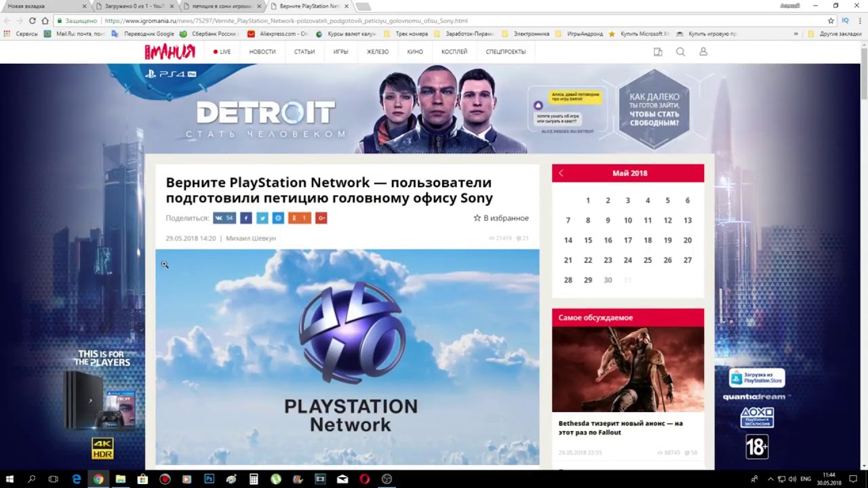Open the user profile icon
Screen dimensions: 868x488
pyautogui.click(x=703, y=52)
